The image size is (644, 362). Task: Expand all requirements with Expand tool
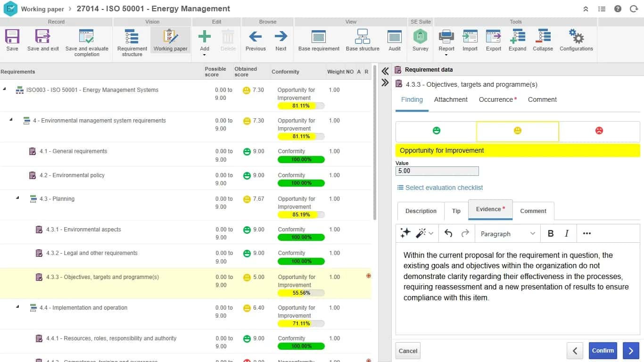(517, 40)
